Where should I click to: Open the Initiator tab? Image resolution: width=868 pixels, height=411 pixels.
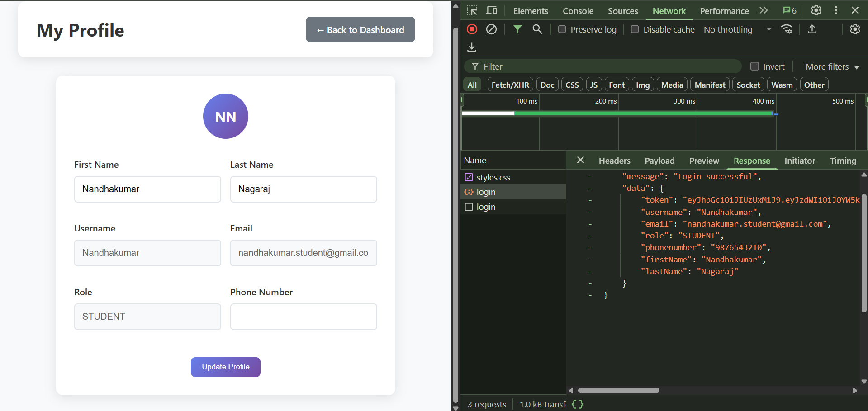click(x=800, y=161)
